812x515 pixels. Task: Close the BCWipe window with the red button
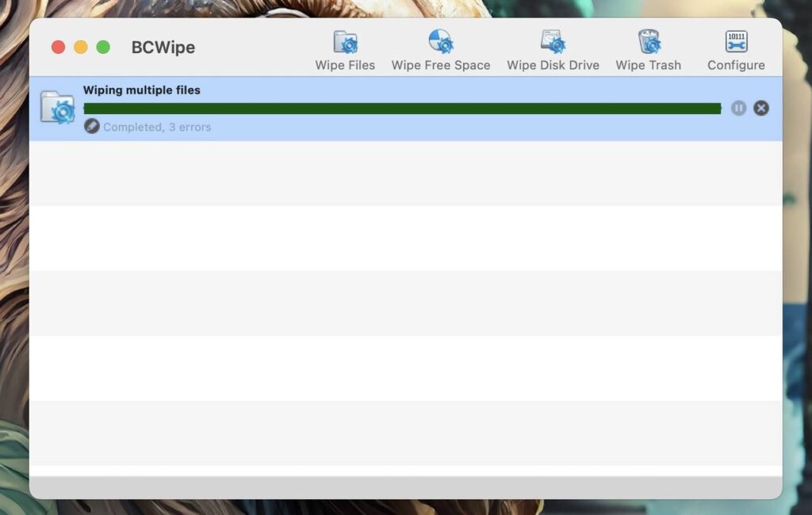(x=58, y=47)
